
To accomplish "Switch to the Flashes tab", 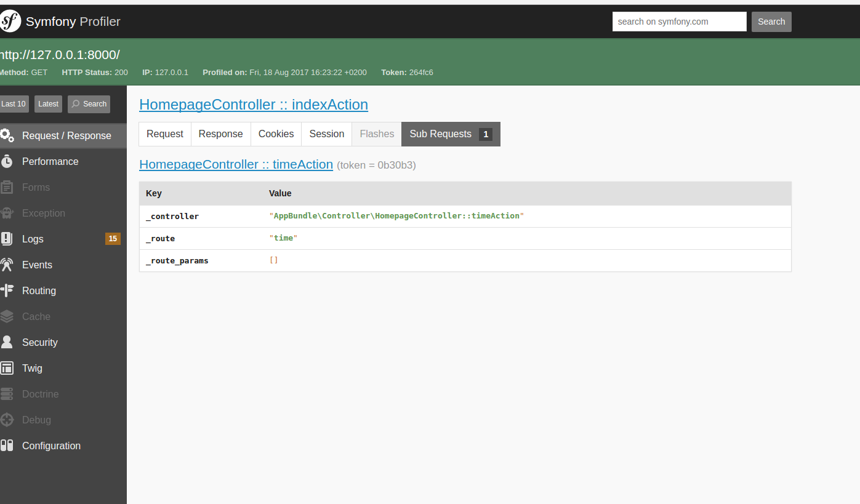I will click(x=377, y=134).
